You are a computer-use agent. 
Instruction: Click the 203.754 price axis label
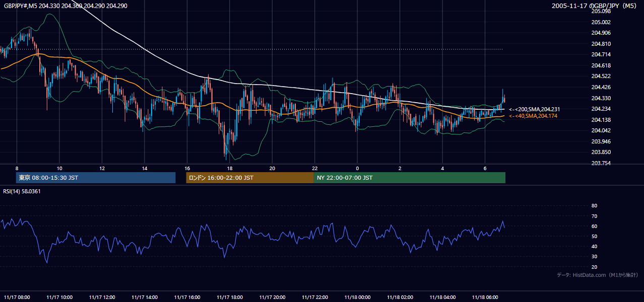coord(601,163)
